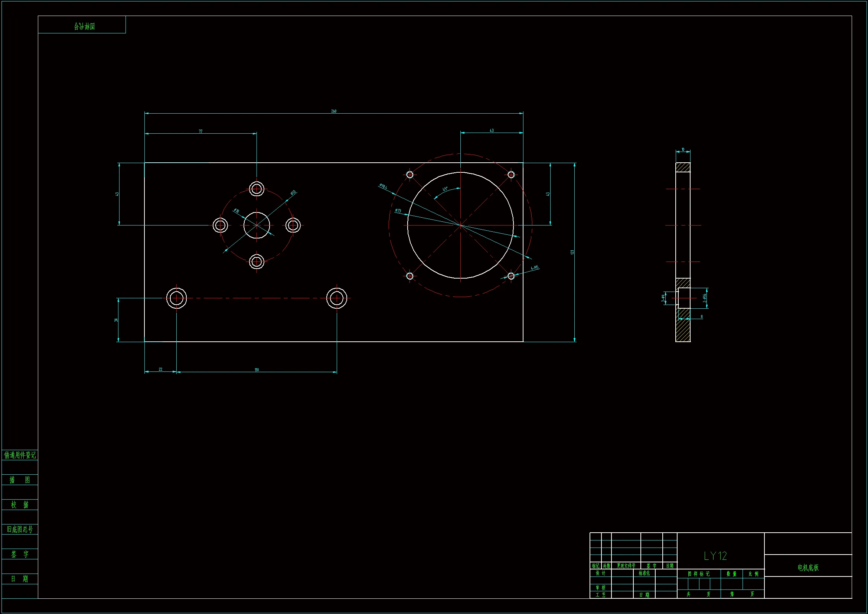Select the 77 horizontal dimension label
This screenshot has height=614, width=868.
coord(201,131)
